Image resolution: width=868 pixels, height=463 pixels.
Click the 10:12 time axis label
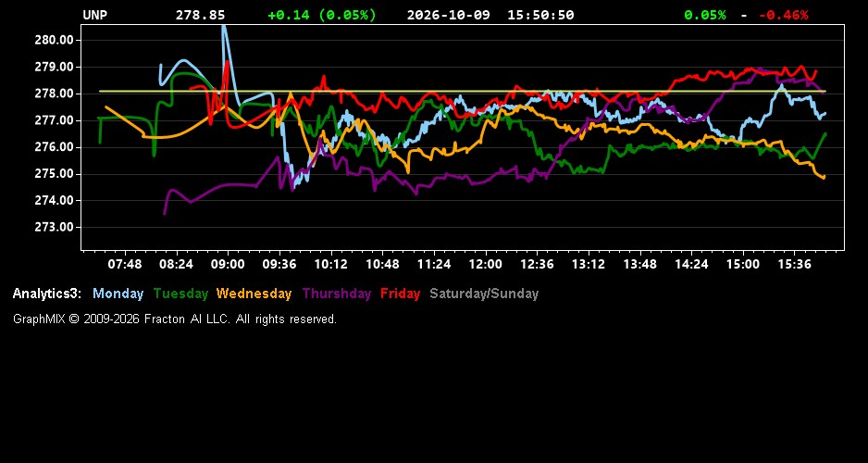click(x=330, y=264)
